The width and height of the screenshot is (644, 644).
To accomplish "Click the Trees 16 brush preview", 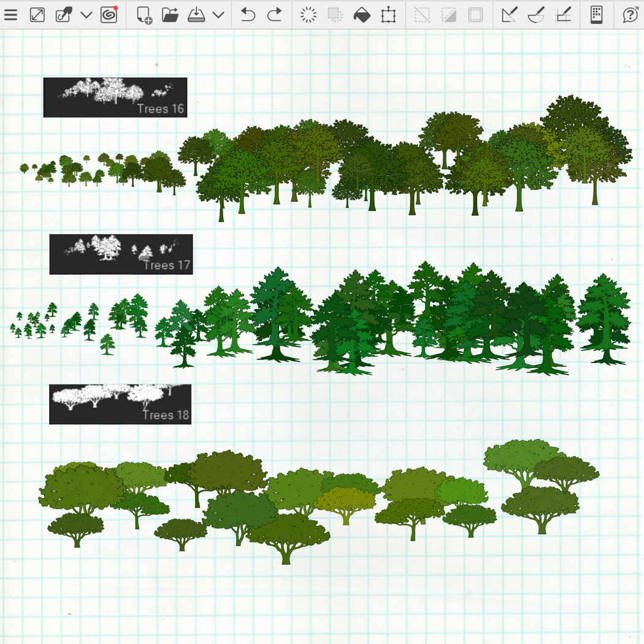I will pyautogui.click(x=115, y=98).
